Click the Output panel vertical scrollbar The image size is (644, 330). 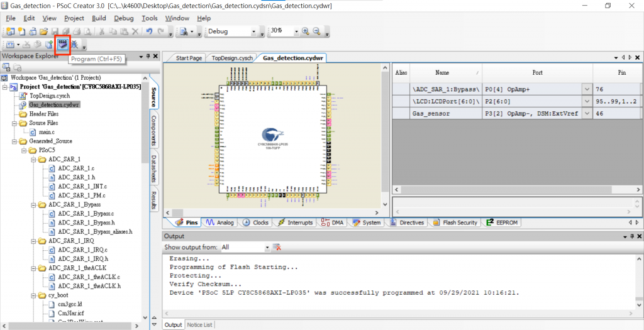tap(638, 282)
